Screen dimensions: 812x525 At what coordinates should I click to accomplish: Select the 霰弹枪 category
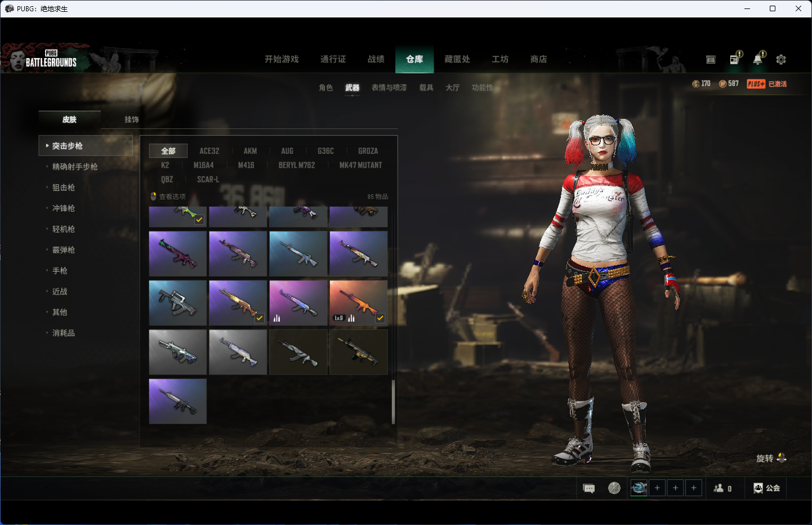coord(64,250)
